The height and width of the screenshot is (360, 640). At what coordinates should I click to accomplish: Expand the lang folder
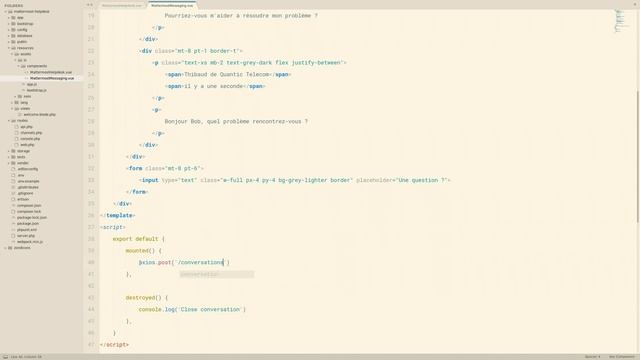[12, 102]
